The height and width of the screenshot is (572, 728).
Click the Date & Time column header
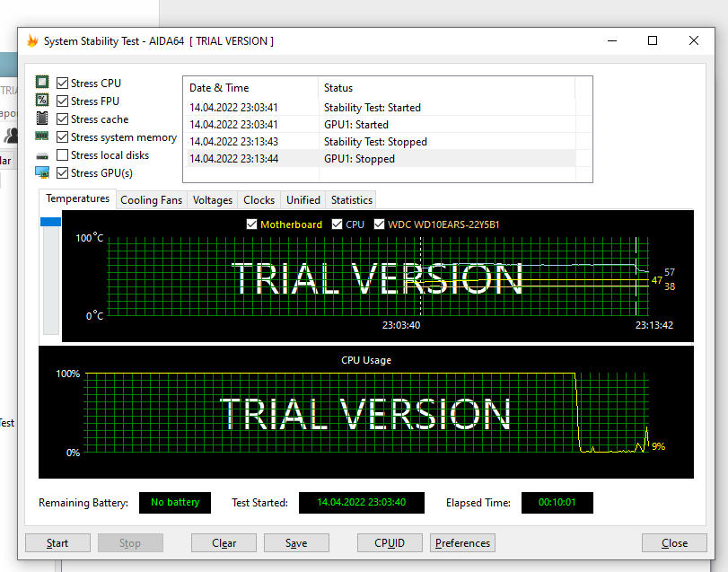pos(250,88)
